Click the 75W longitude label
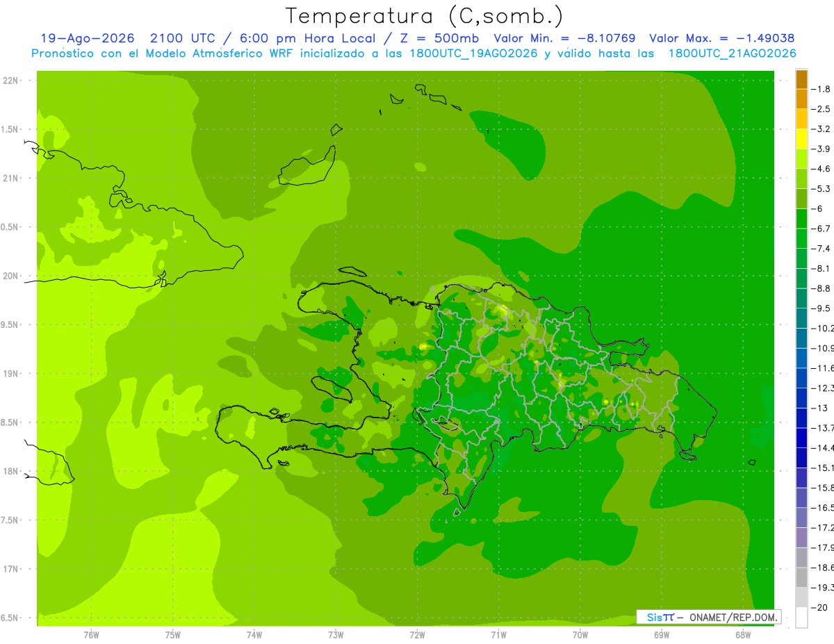Screen dimensions: 834x644 click(173, 635)
